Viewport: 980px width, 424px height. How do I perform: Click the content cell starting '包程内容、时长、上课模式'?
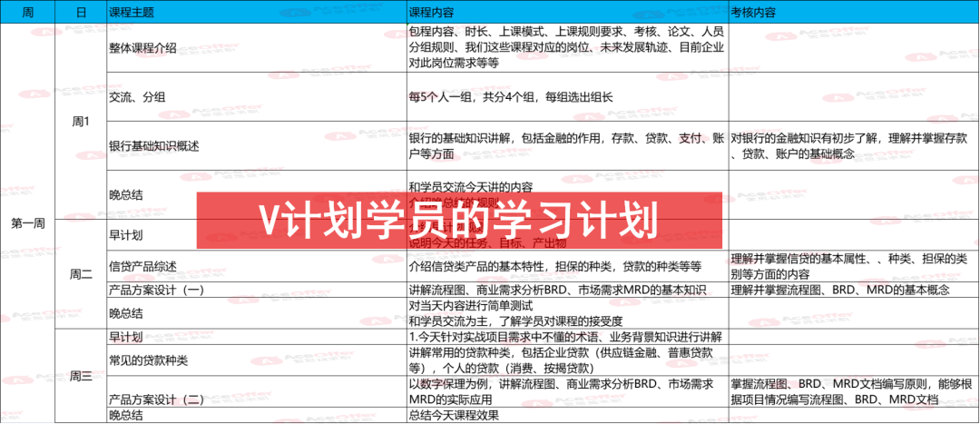pos(567,47)
